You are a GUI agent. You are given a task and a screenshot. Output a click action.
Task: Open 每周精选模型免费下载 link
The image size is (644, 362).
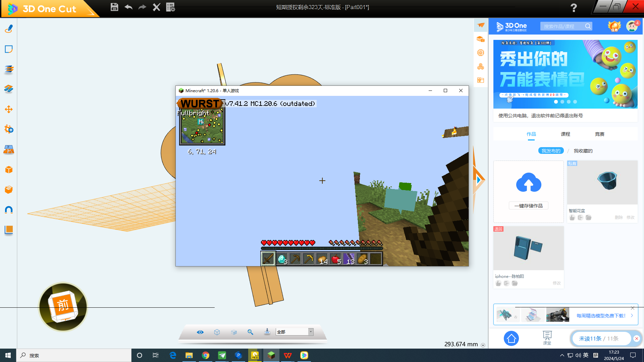point(601,316)
